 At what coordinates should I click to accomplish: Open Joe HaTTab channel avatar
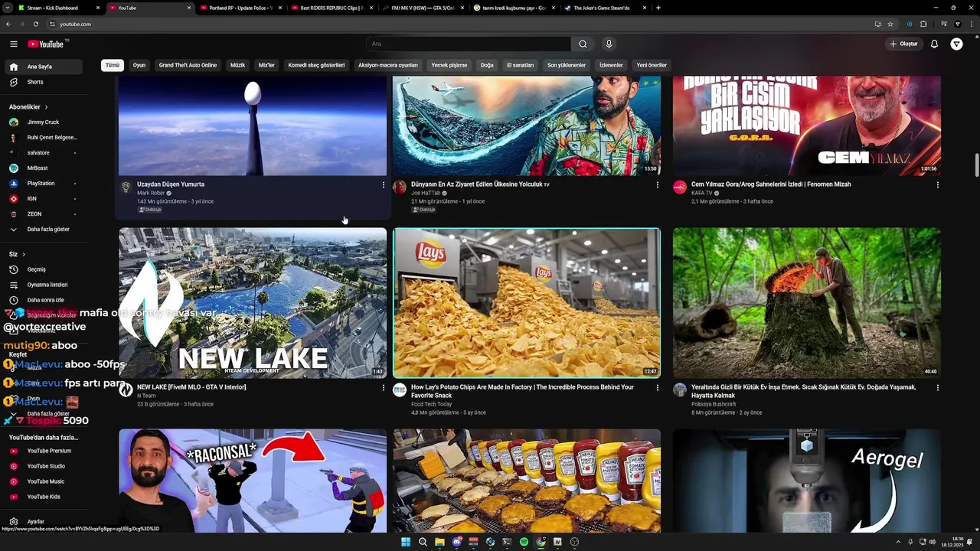click(399, 187)
